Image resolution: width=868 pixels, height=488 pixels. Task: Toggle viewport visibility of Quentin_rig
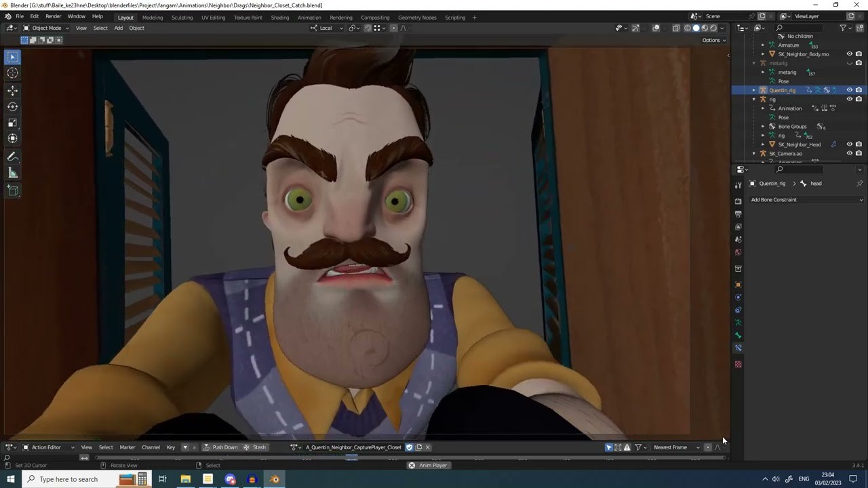849,90
